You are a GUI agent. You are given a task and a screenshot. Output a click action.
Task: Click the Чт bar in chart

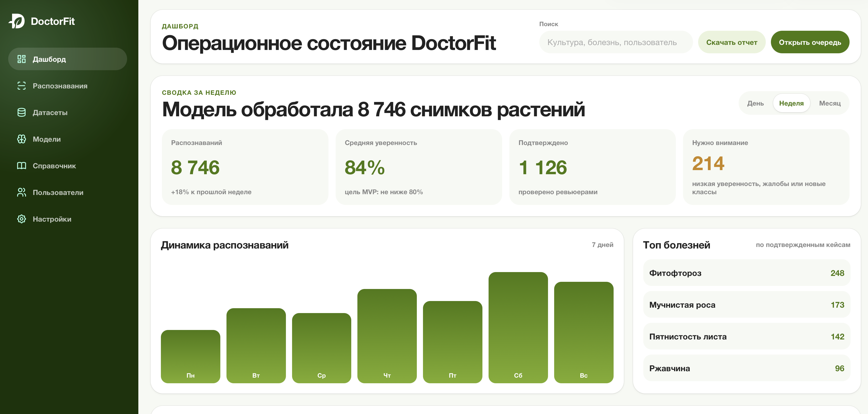tap(387, 336)
